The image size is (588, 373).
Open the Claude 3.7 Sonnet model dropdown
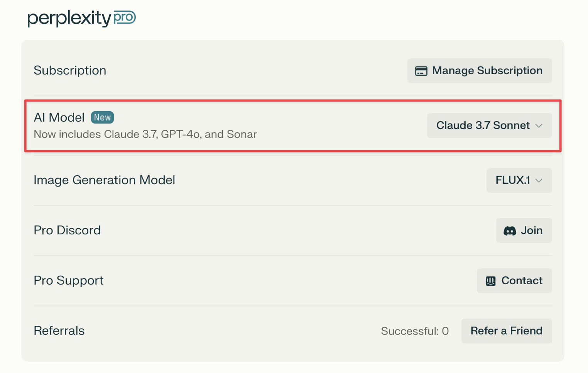click(489, 125)
